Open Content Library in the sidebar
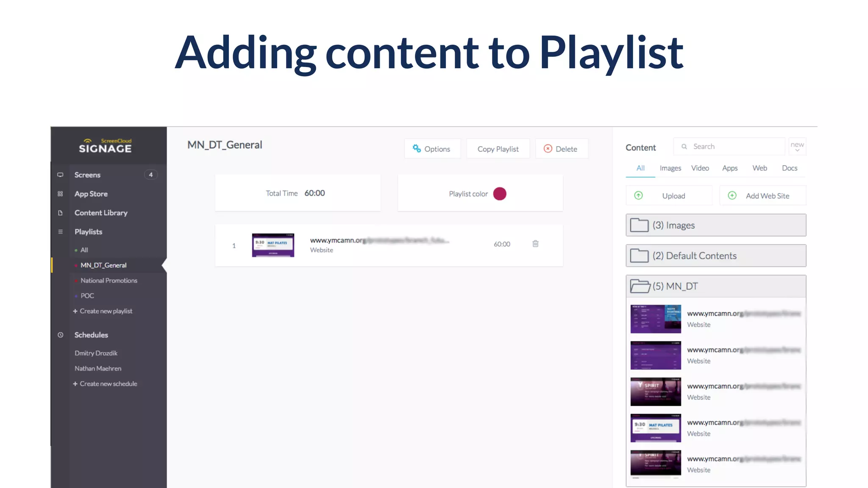868x488 pixels. [101, 213]
